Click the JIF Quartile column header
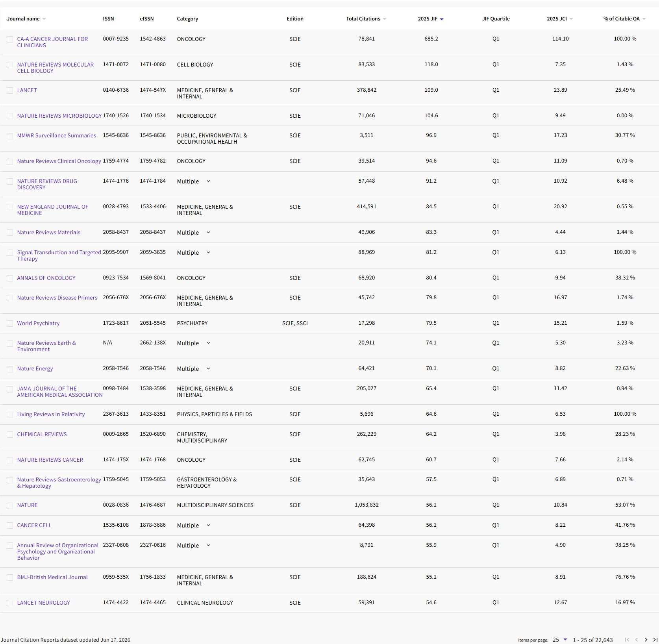 [x=496, y=19]
